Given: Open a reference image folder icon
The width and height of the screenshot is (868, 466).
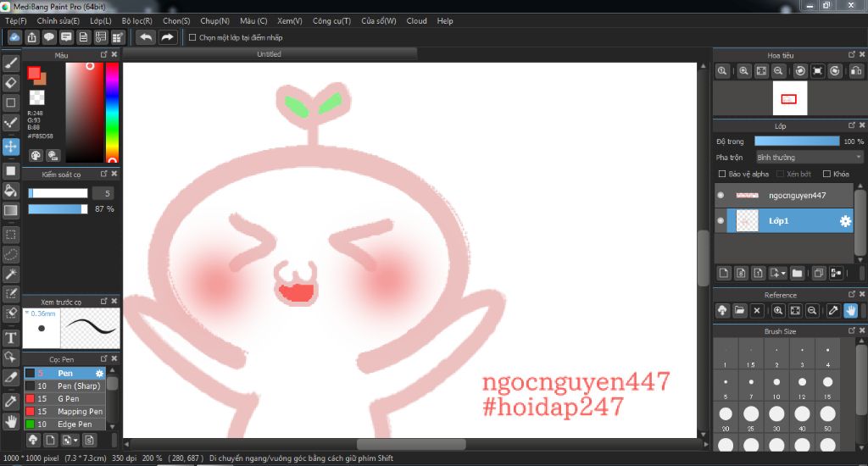Looking at the screenshot, I should (x=739, y=310).
